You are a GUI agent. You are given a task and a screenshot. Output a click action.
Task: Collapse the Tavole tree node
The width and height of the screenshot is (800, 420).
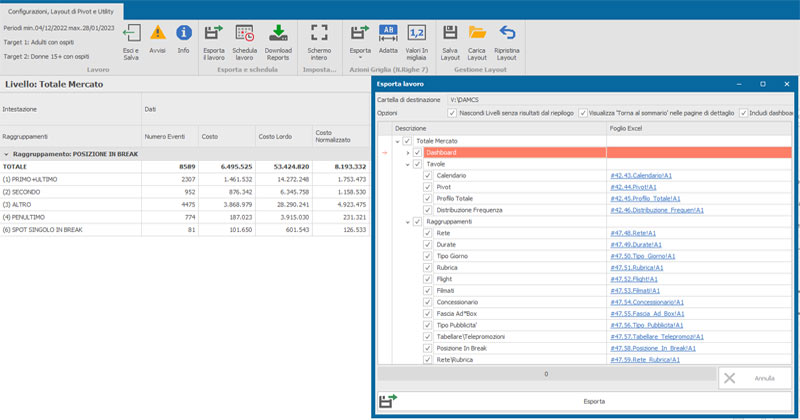[x=407, y=164]
